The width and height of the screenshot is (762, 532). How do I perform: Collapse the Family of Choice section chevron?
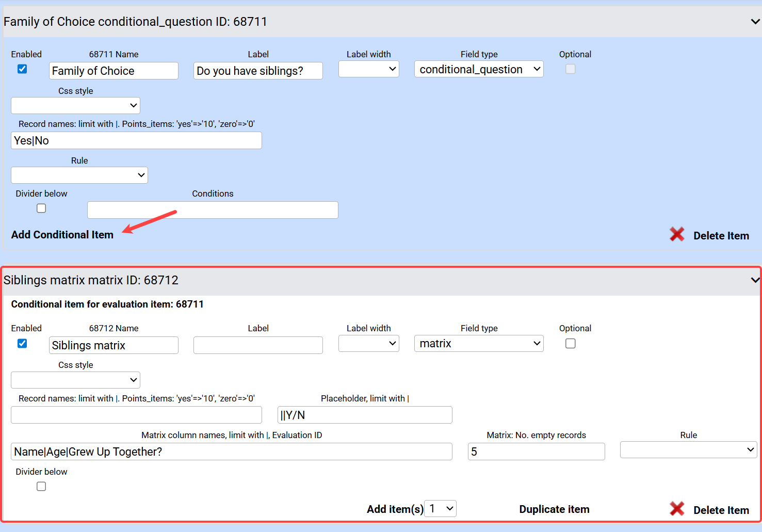(x=755, y=22)
